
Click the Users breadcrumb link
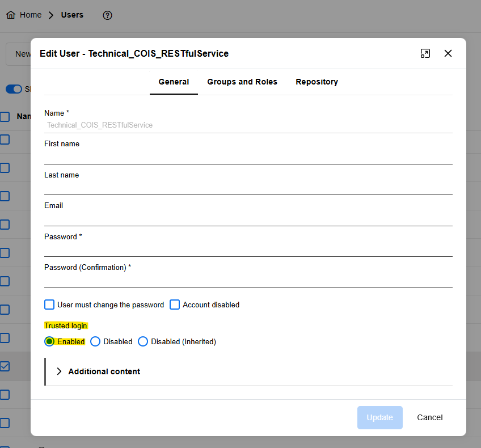click(x=72, y=15)
